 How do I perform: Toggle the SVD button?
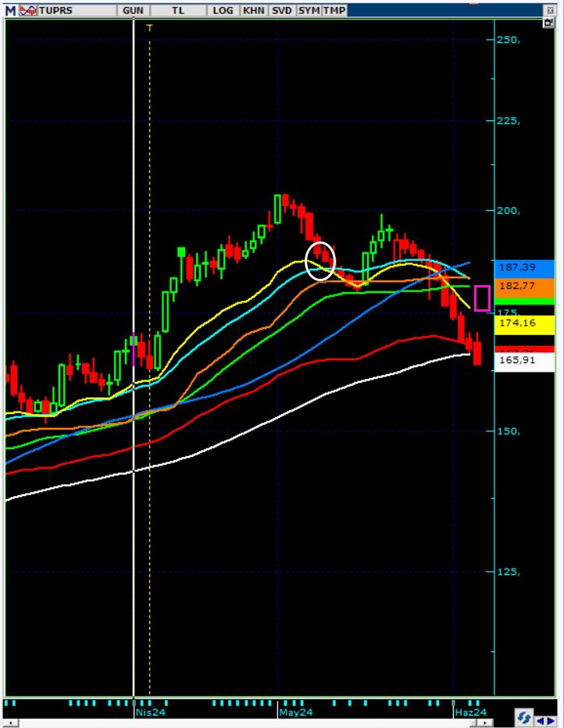point(282,10)
